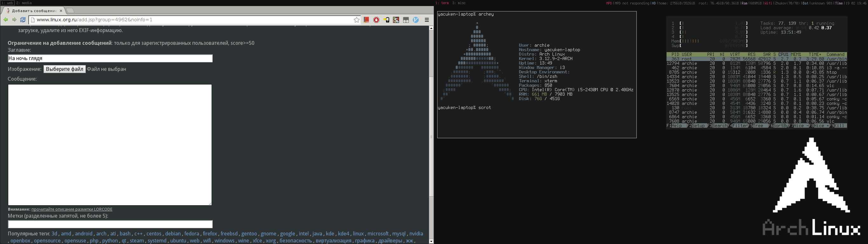Viewport: 868px width, 244px height.
Task: Click the S script extension icon
Action: [x=396, y=20]
